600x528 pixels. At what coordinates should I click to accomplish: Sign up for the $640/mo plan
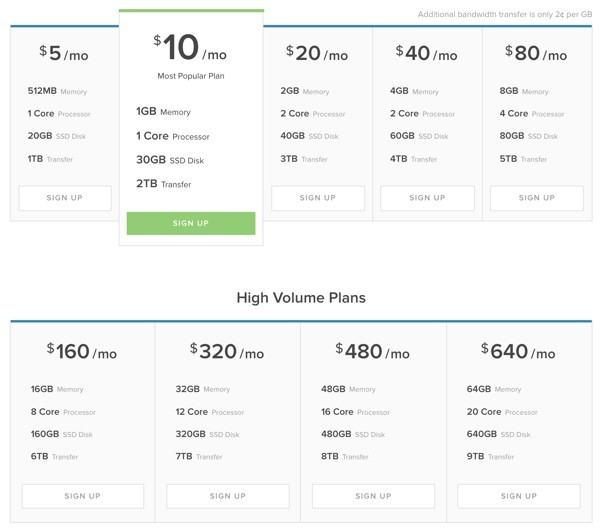[518, 496]
